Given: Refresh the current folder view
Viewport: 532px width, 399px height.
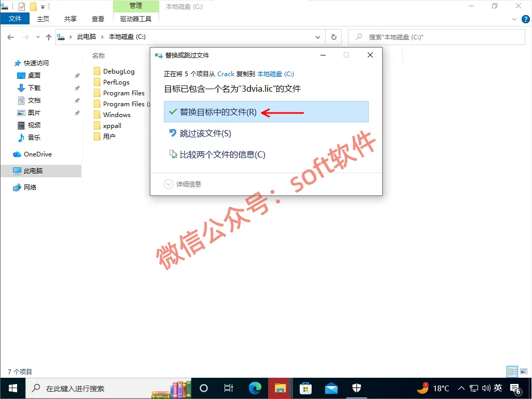Looking at the screenshot, I should [334, 37].
